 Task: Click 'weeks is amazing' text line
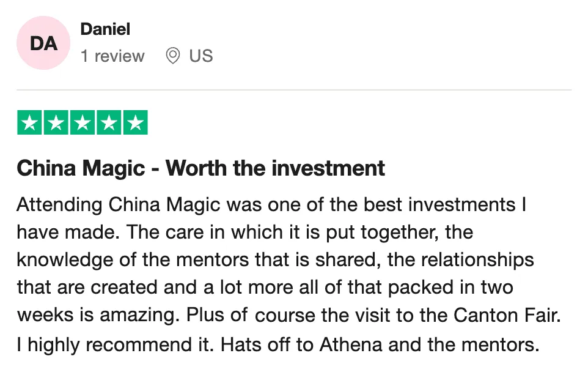pyautogui.click(x=98, y=316)
